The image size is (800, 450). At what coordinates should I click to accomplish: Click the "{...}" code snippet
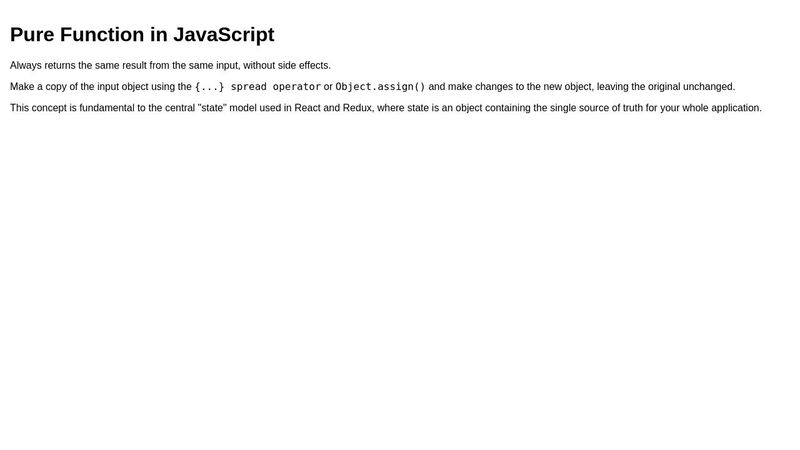209,87
